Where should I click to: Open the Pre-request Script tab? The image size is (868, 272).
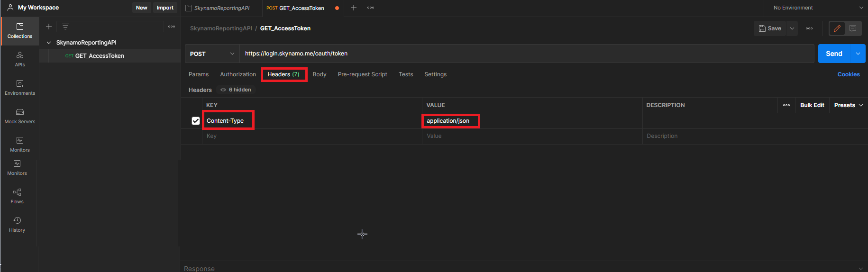tap(363, 74)
